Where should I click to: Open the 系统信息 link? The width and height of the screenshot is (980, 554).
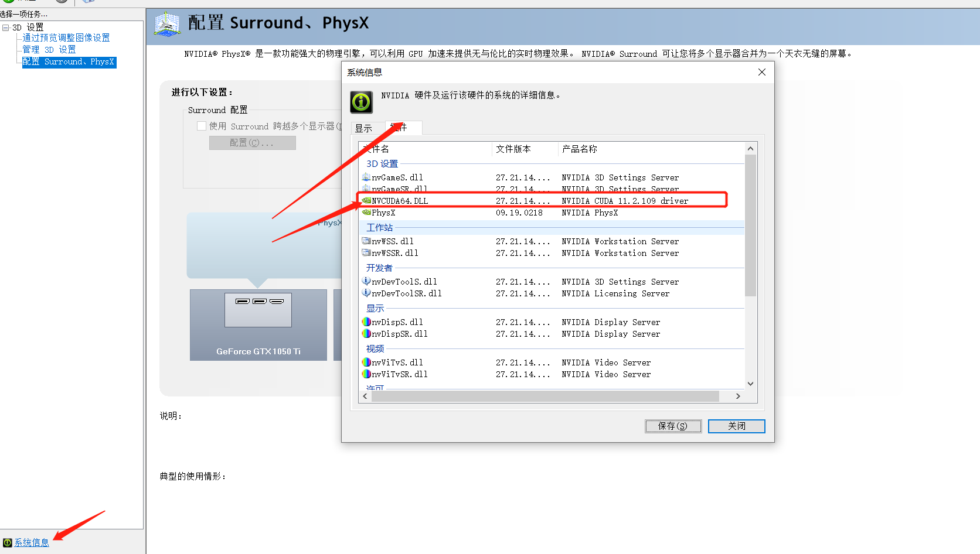click(x=32, y=543)
